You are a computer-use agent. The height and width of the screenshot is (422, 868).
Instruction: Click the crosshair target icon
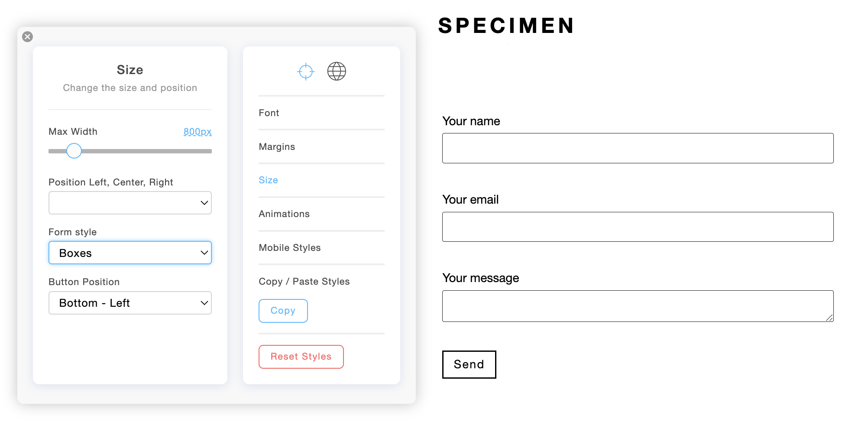306,71
